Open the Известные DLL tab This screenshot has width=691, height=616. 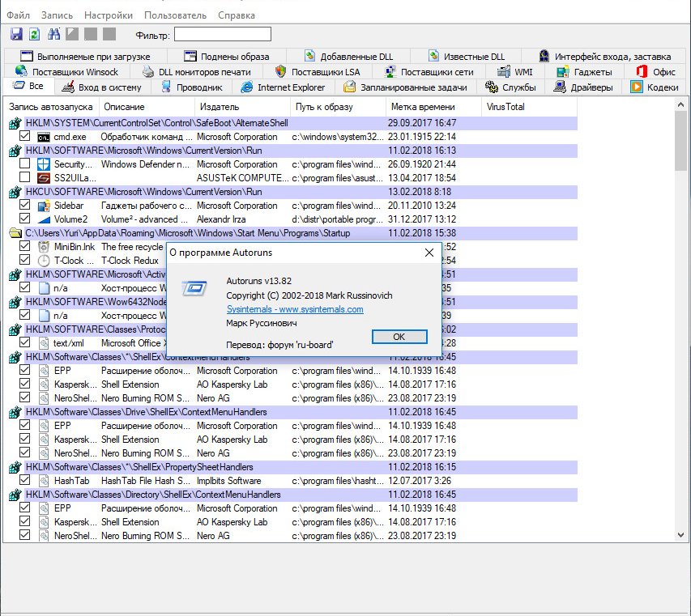tap(467, 57)
